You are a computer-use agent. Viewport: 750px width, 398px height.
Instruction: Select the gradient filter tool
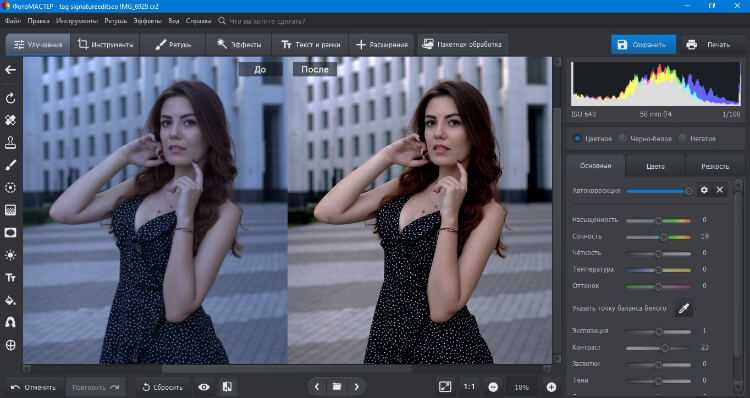point(11,210)
